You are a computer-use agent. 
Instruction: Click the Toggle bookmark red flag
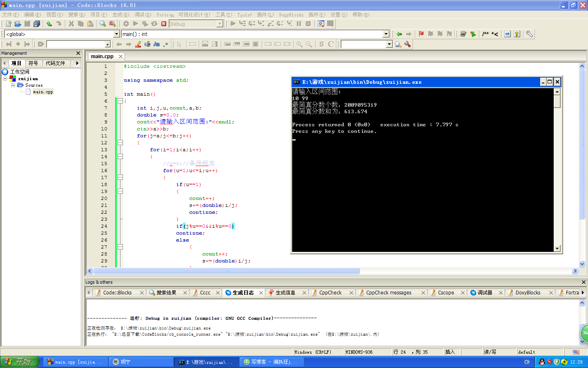point(421,34)
